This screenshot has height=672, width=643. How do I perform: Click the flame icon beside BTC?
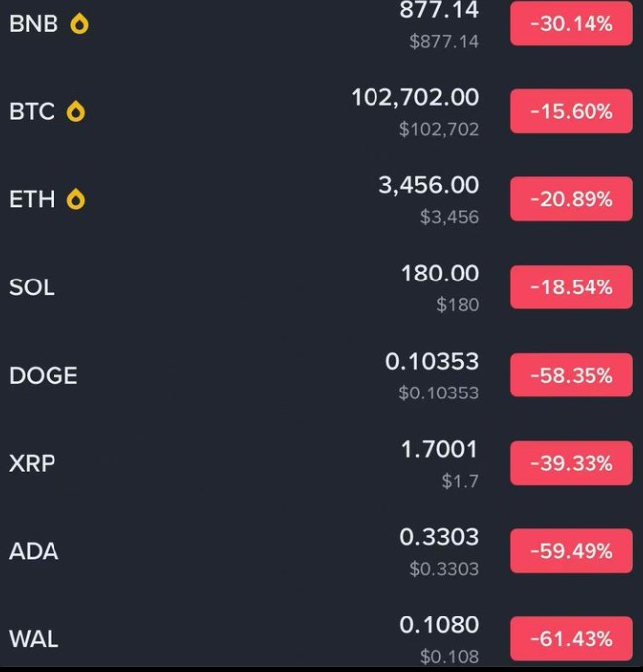[75, 112]
